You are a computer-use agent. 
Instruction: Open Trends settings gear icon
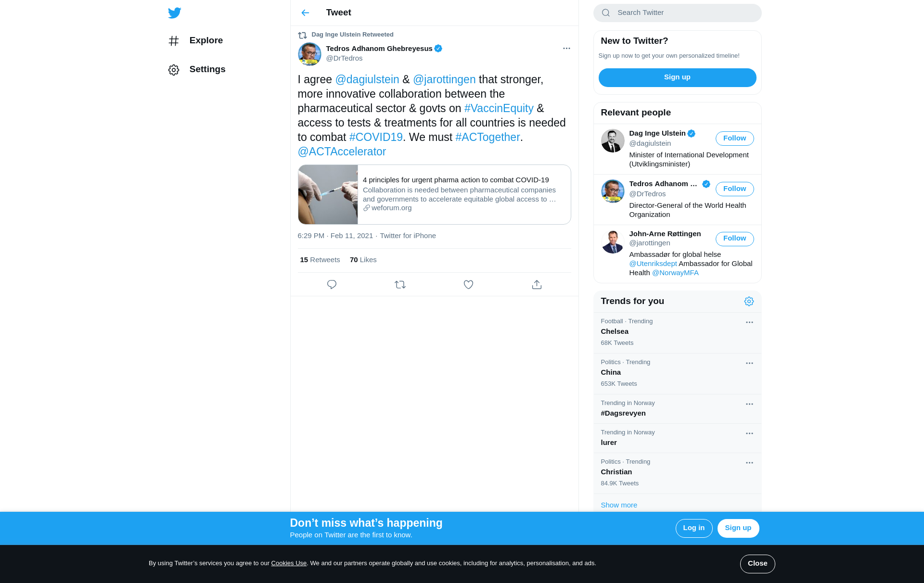click(749, 302)
